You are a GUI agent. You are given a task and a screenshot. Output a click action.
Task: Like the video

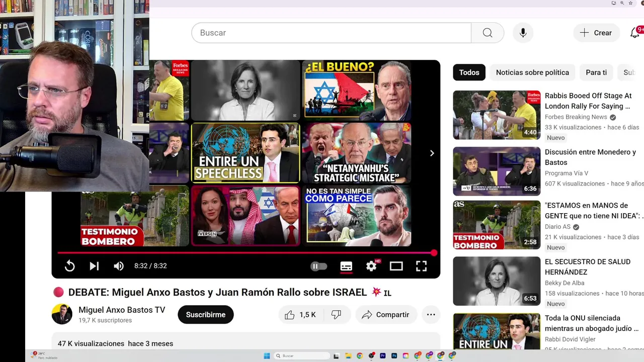(300, 315)
